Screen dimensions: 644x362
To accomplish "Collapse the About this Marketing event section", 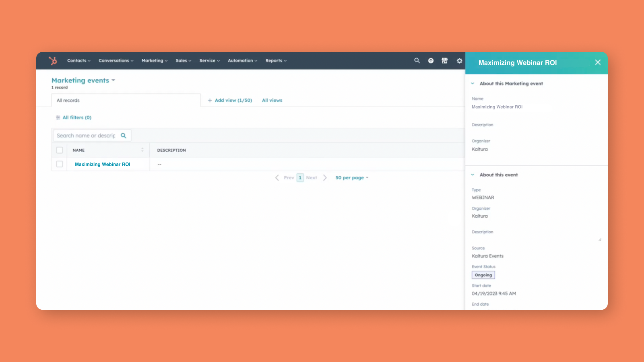I will [x=473, y=84].
